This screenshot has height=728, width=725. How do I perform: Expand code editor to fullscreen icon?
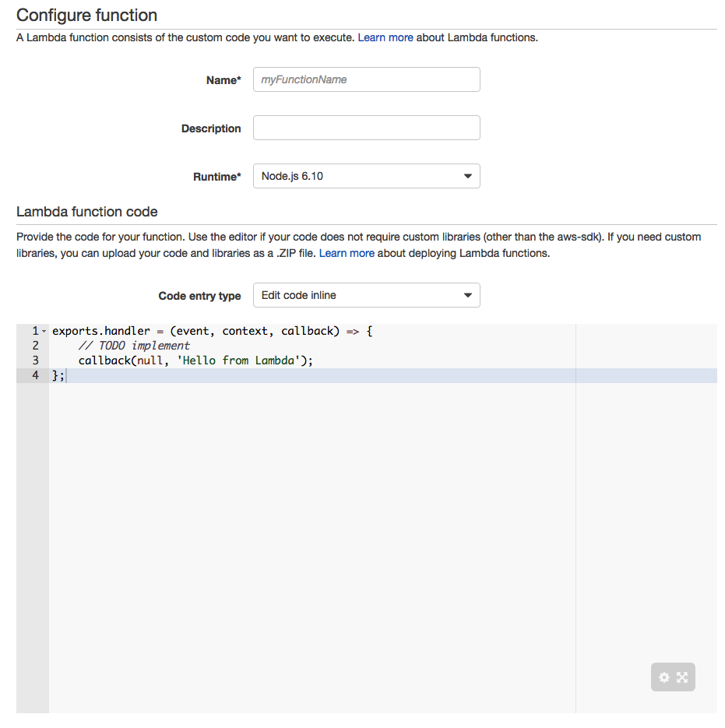tap(682, 677)
